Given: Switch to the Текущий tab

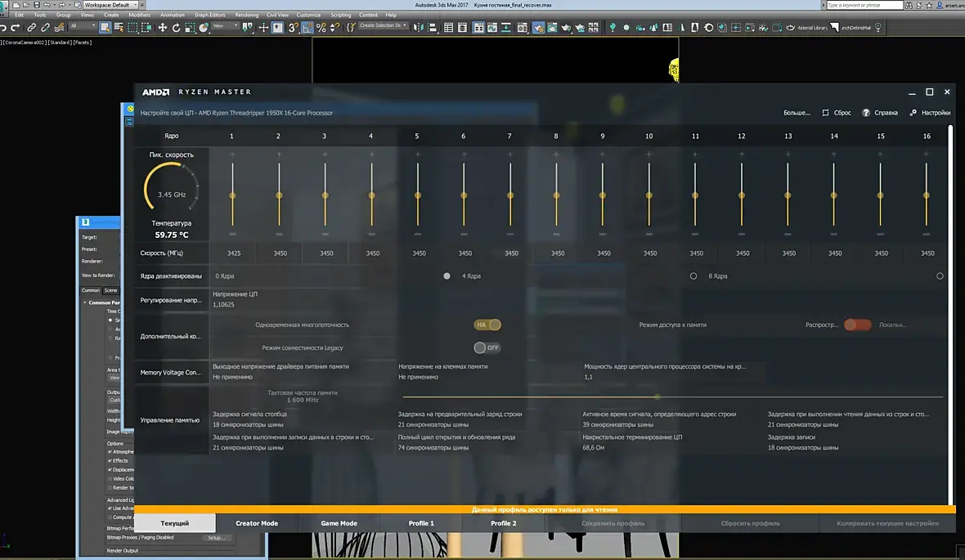Looking at the screenshot, I should [175, 523].
